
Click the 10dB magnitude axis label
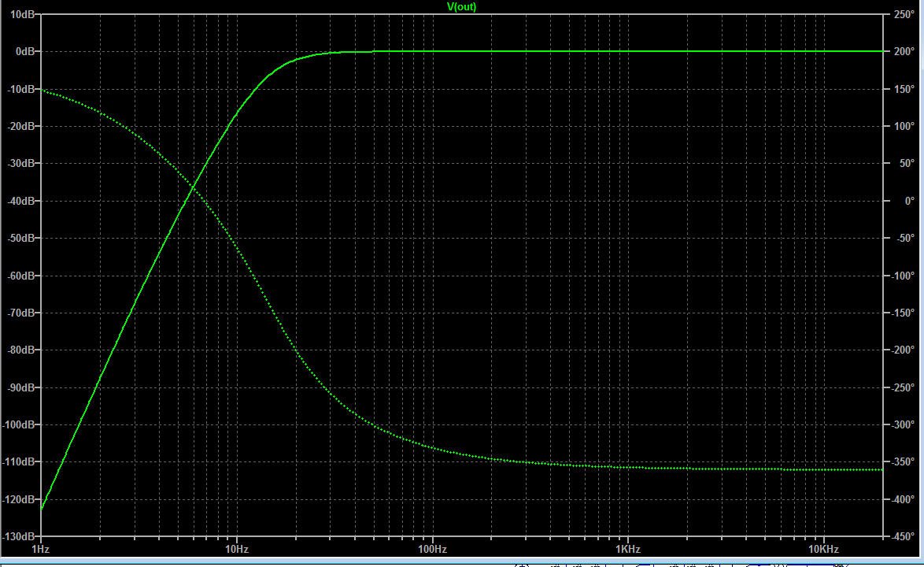click(23, 14)
